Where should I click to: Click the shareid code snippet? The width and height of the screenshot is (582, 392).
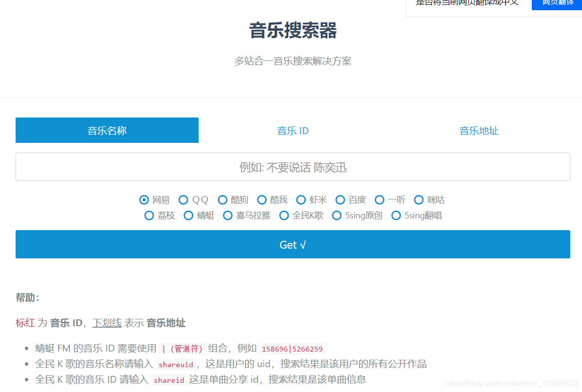coord(169,380)
